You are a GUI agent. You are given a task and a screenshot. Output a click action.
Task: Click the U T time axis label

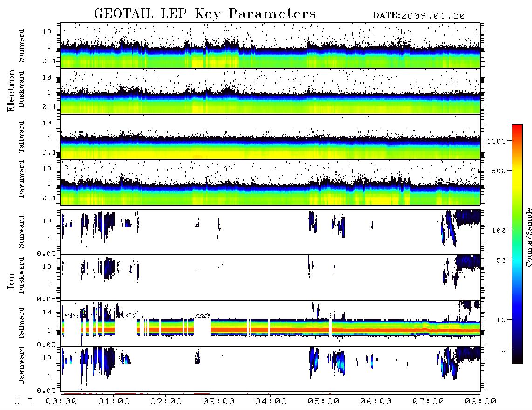click(x=23, y=402)
